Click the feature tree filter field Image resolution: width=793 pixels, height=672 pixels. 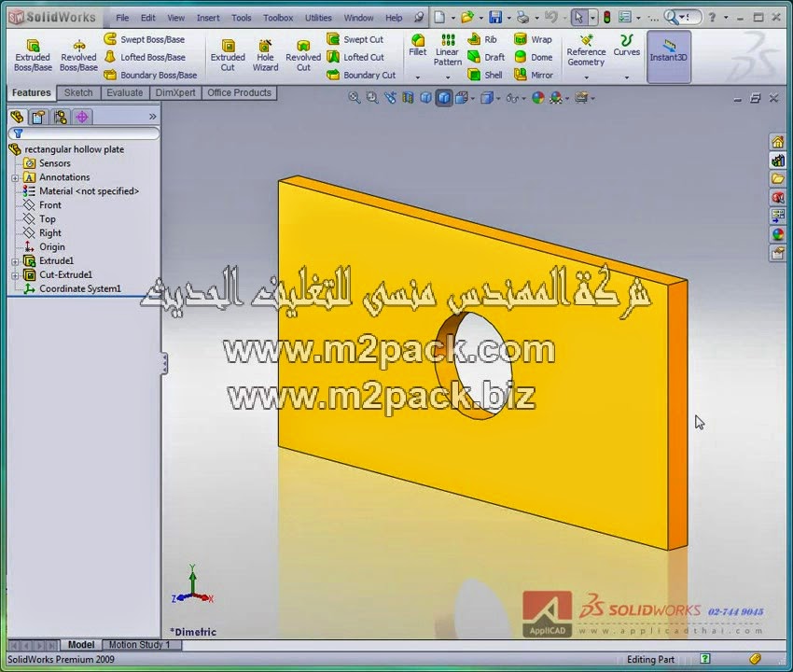click(x=84, y=133)
